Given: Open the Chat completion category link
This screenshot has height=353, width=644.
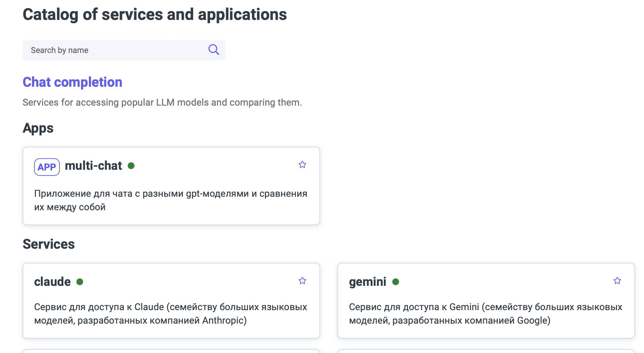Looking at the screenshot, I should tap(72, 82).
